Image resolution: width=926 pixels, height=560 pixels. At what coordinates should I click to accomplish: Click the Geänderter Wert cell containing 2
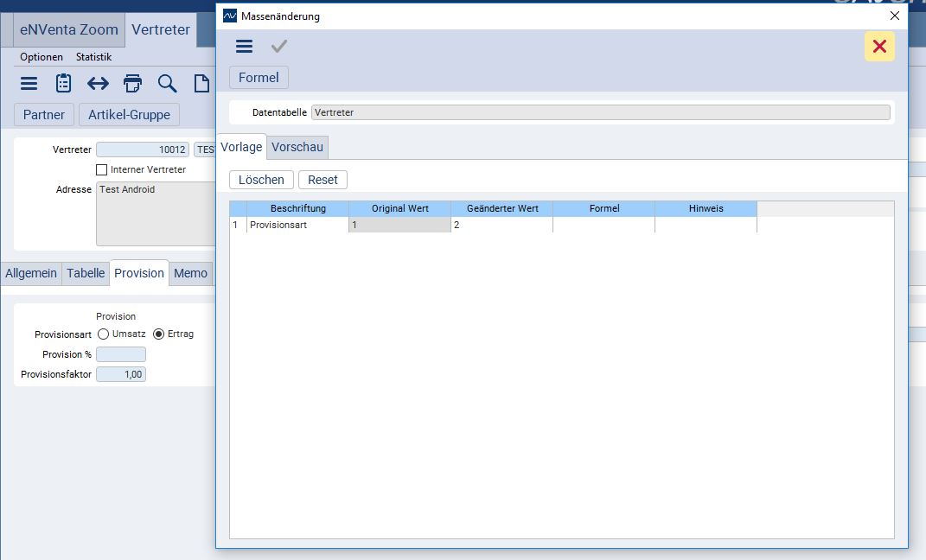501,225
